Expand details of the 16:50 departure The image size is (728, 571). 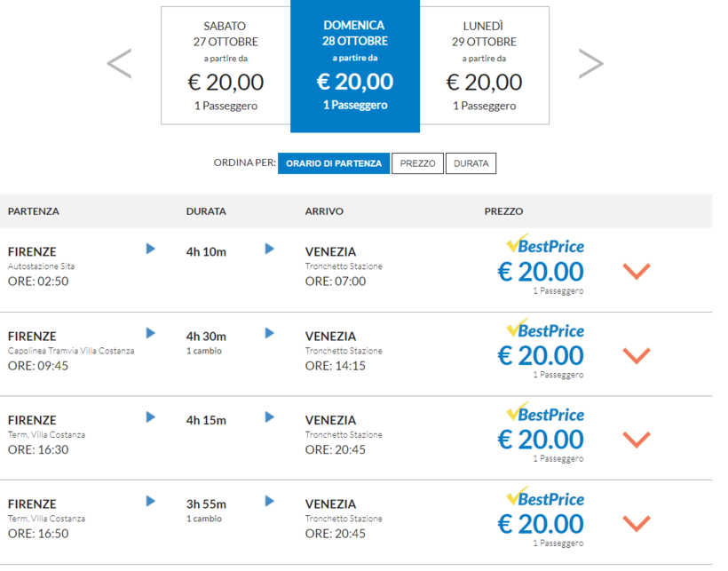click(637, 524)
